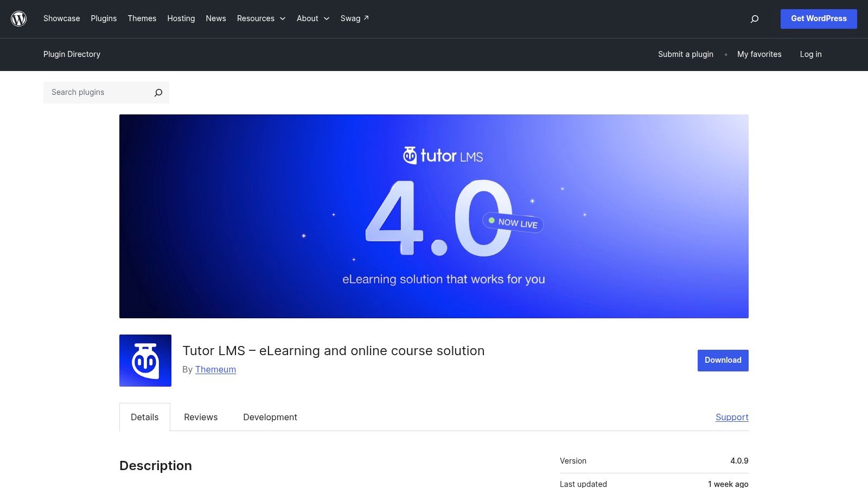
Task: Open the Swag external link
Action: point(355,18)
